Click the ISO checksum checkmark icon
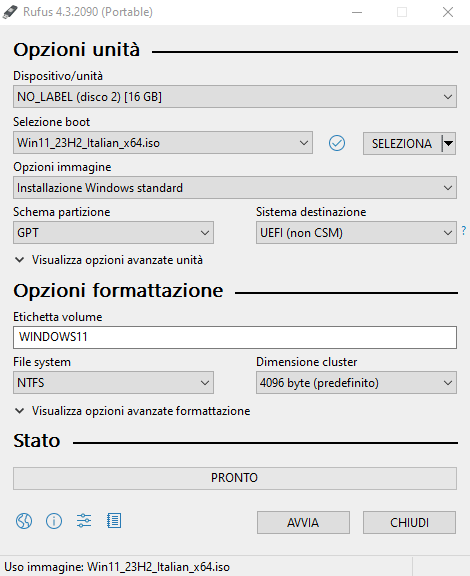This screenshot has height=576, width=470. pos(337,143)
